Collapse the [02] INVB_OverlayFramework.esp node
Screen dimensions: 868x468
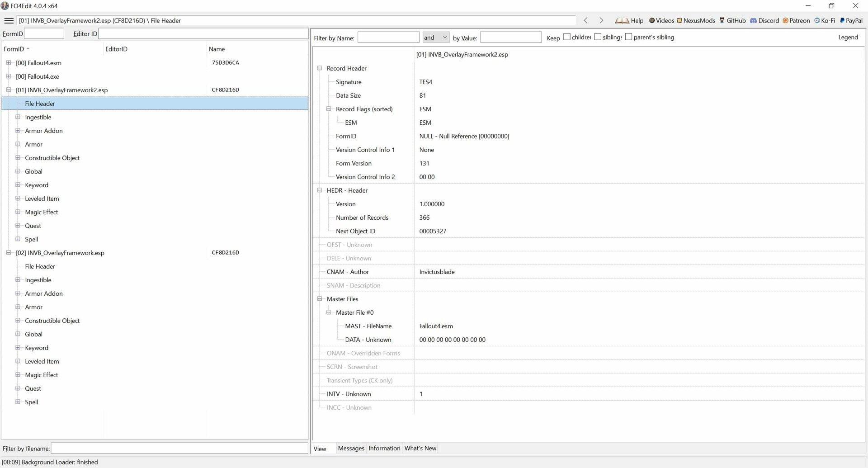9,253
